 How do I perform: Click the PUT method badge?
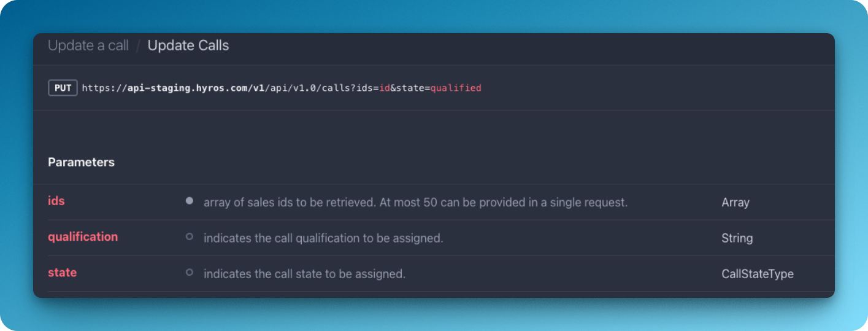tap(63, 88)
